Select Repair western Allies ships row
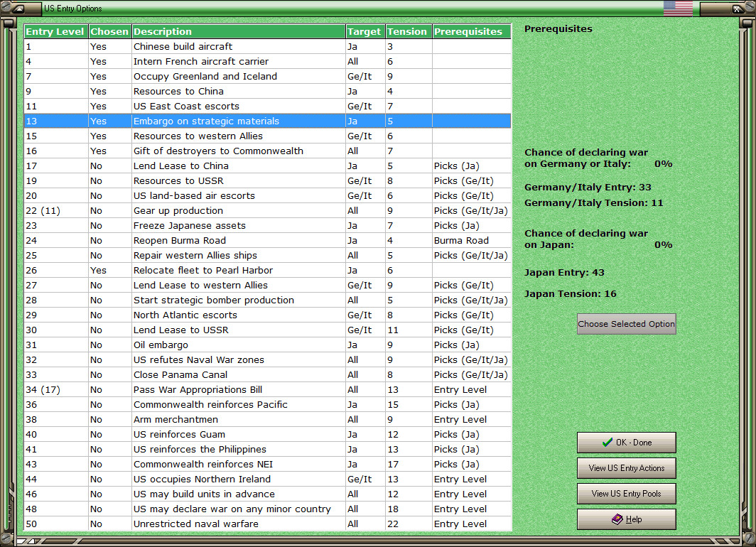The height and width of the screenshot is (547, 756). [268, 256]
